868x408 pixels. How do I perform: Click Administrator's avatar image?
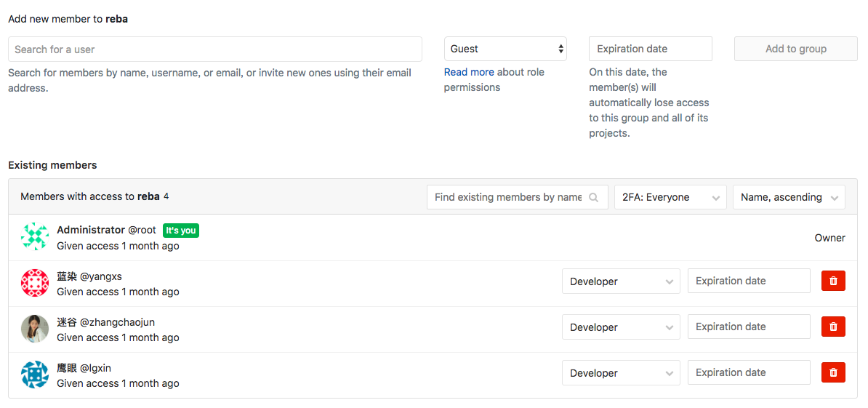35,237
